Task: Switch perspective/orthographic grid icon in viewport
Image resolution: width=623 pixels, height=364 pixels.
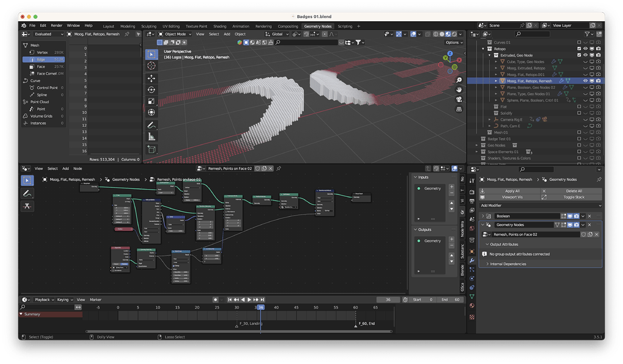Action: point(459,109)
